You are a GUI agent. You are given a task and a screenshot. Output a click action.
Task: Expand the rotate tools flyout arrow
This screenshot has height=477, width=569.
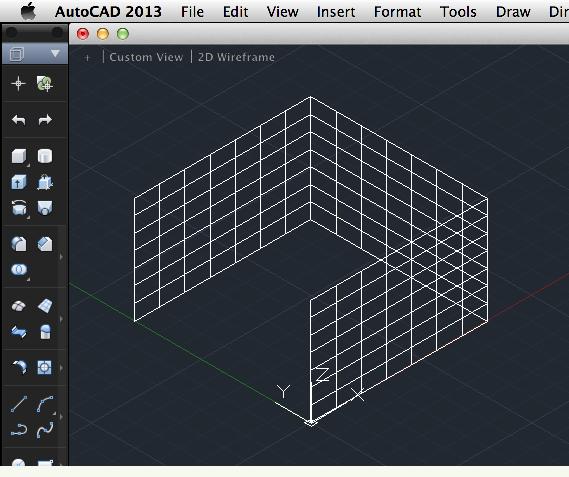[61, 368]
